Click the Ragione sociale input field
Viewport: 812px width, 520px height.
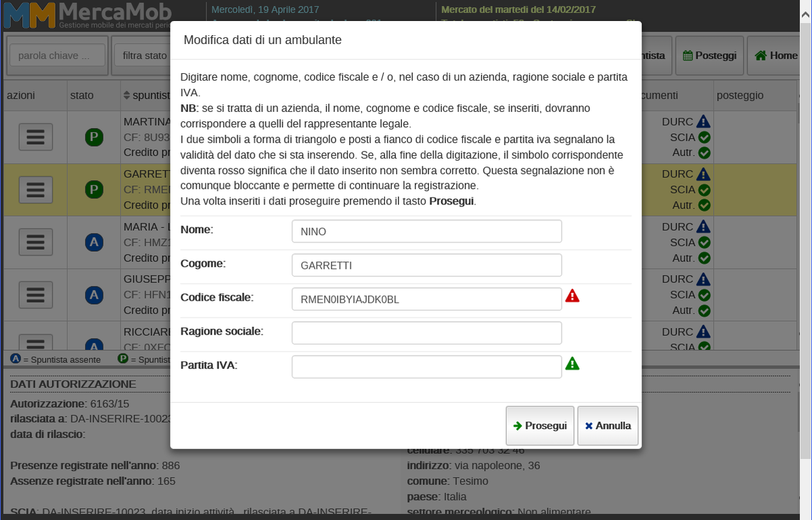tap(427, 332)
